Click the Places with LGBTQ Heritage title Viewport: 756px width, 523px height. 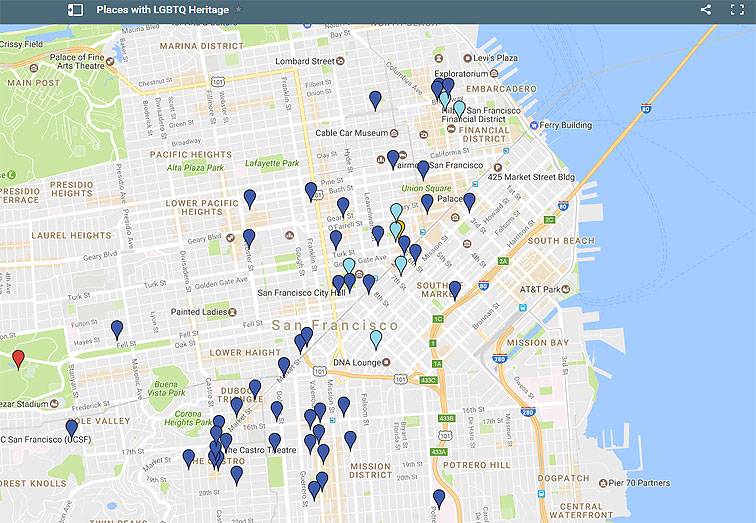pos(162,10)
